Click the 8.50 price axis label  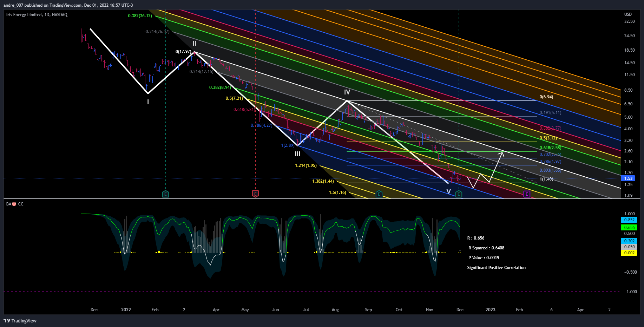[x=629, y=90]
